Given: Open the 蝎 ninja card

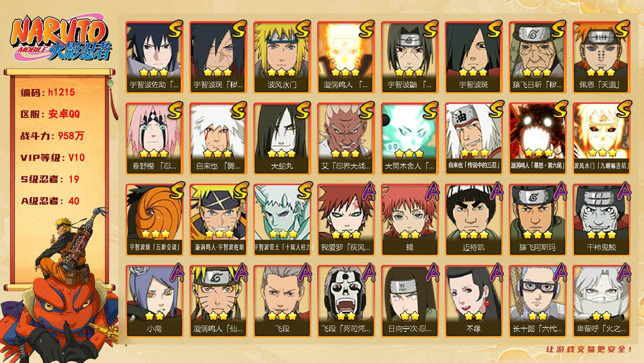Looking at the screenshot, I should [410, 220].
